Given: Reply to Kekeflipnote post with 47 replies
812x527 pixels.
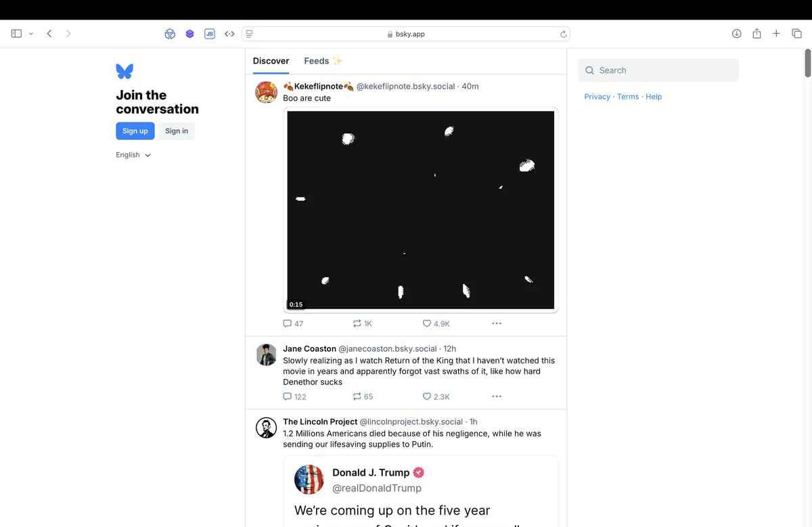Looking at the screenshot, I should point(293,323).
